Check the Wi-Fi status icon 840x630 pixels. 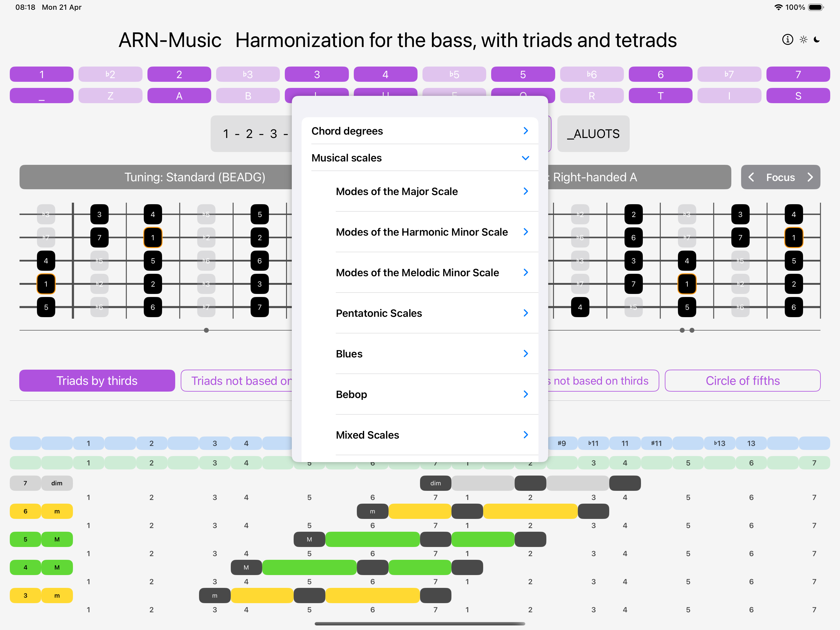778,7
